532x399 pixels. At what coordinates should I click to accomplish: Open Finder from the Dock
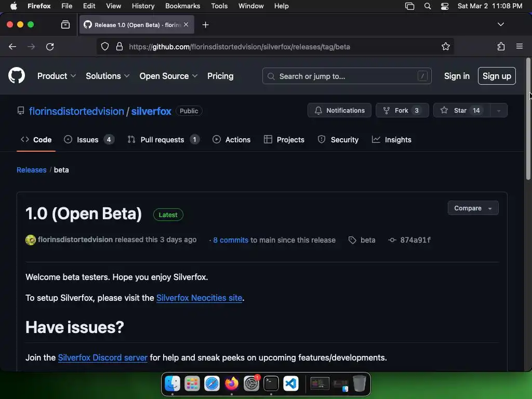(x=172, y=384)
